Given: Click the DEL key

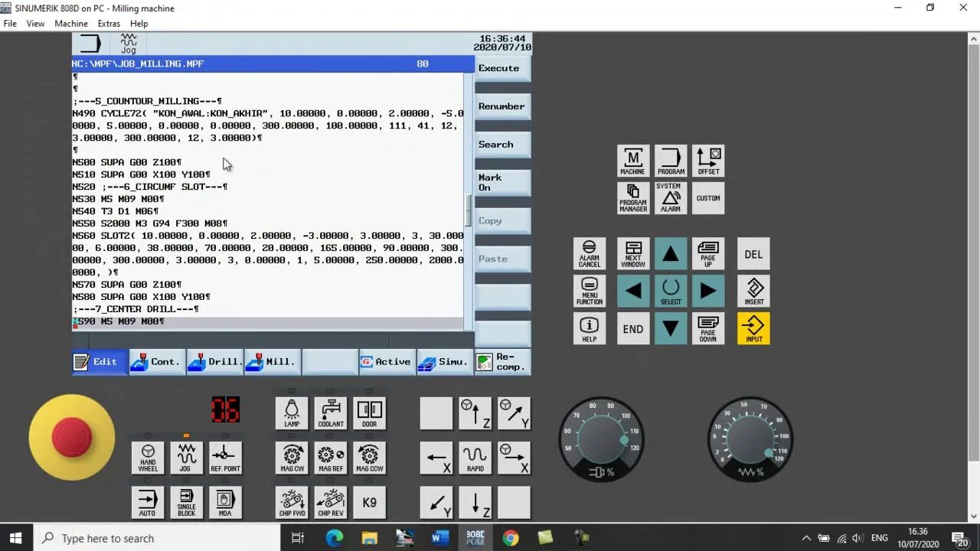Looking at the screenshot, I should (x=753, y=253).
